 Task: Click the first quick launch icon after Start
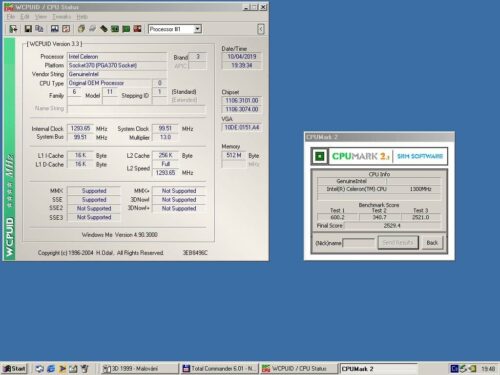(39, 369)
